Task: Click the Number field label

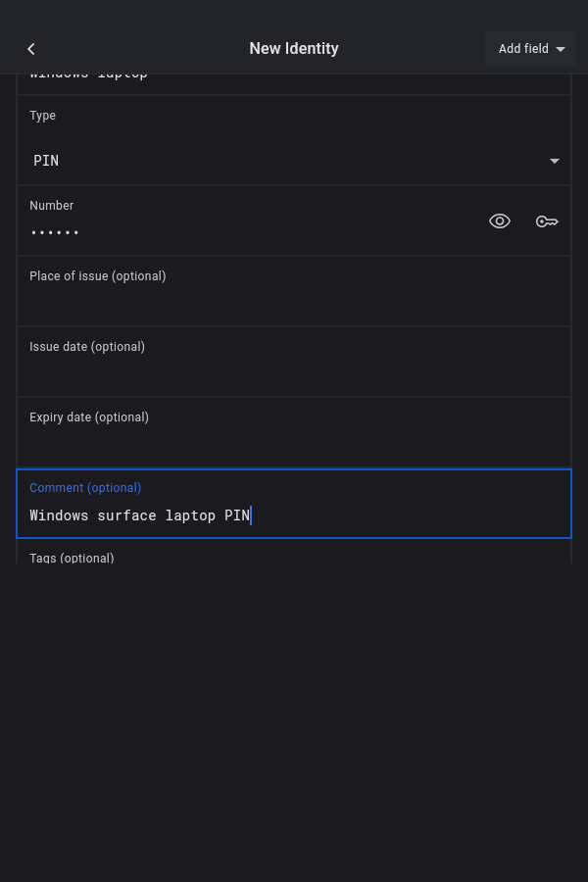Action: pos(52,206)
